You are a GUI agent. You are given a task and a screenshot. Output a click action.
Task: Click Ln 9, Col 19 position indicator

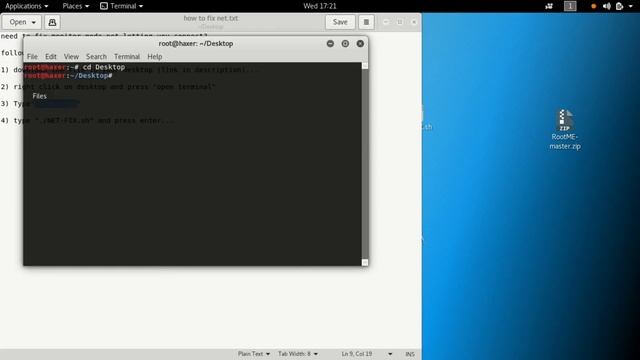357,354
